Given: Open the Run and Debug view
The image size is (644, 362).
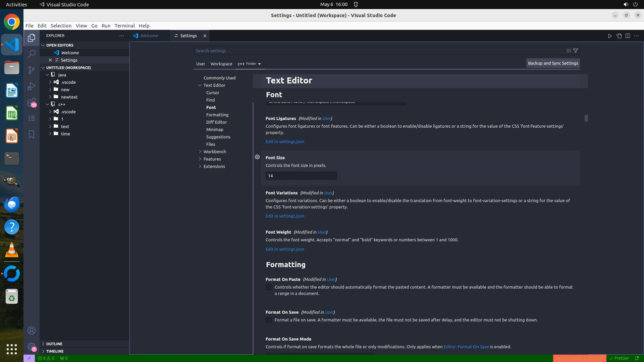Looking at the screenshot, I should click(x=32, y=86).
